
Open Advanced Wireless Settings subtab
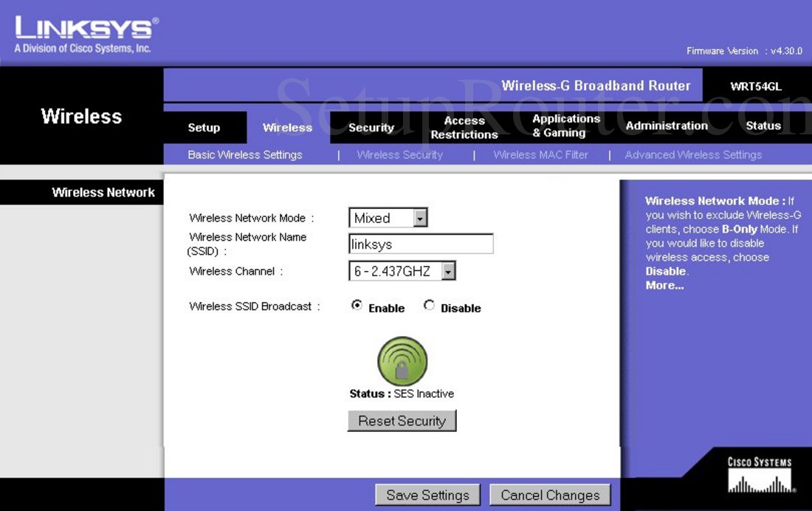click(693, 154)
